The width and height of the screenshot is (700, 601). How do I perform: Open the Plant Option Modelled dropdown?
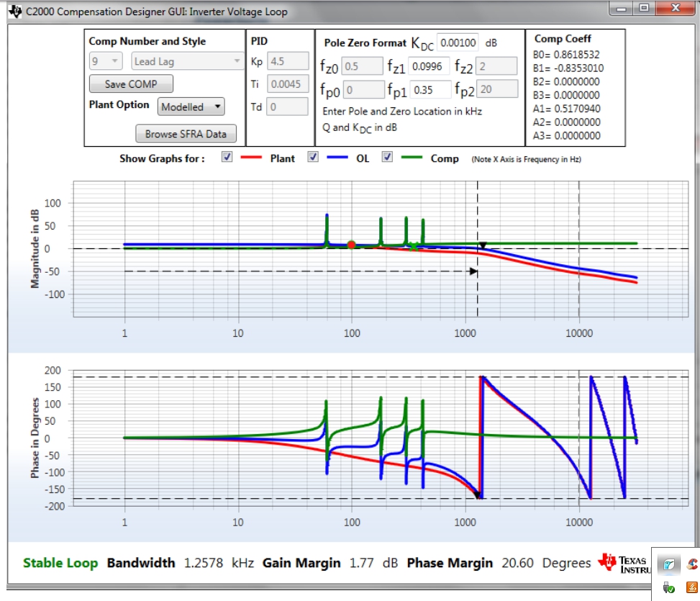click(x=191, y=107)
